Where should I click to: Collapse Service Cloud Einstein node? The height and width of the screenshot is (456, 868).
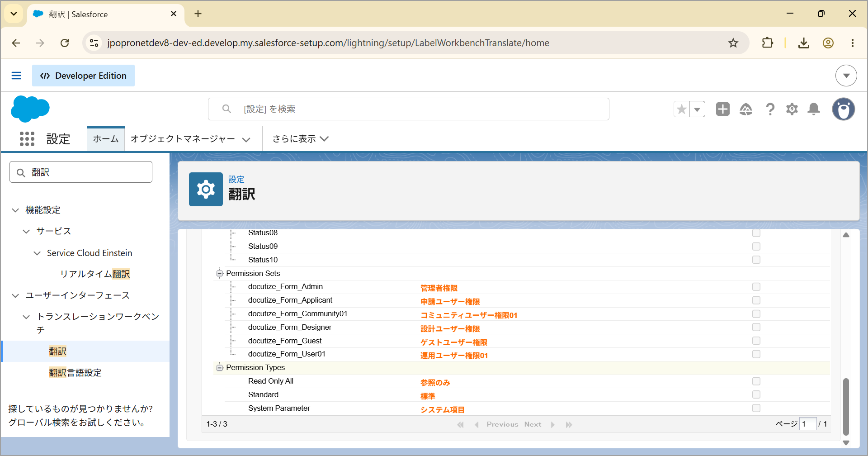pos(37,253)
